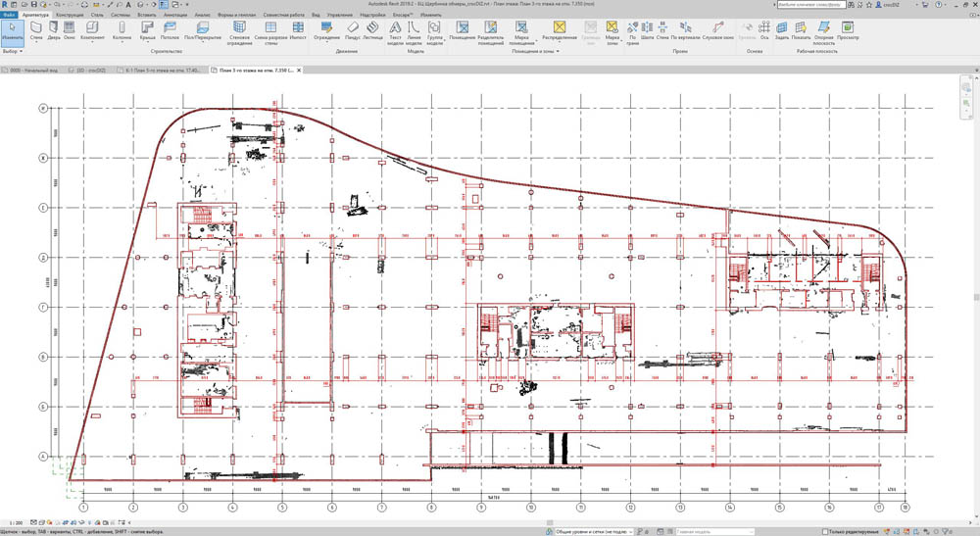980x536 pixels.
Task: Click the Слуховое окно (Dormer) tool
Action: [718, 31]
